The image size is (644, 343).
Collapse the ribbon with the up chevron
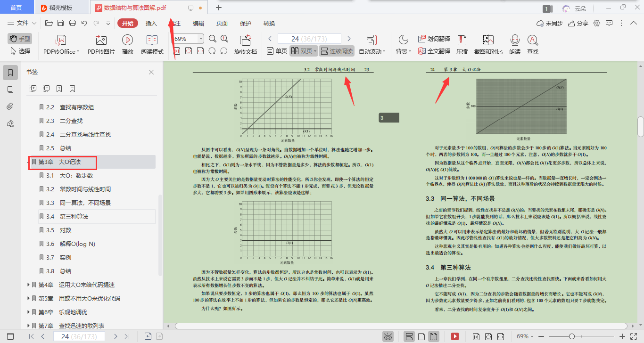click(x=634, y=23)
